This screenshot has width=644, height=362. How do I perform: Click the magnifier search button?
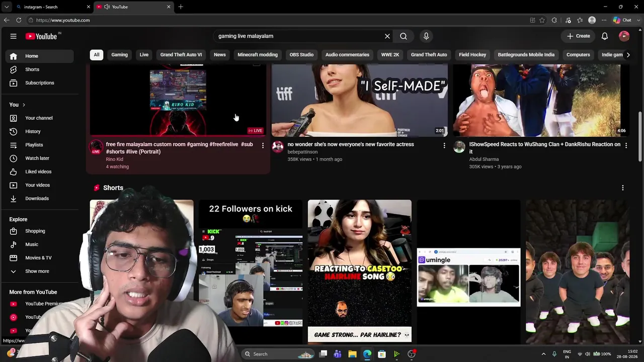(404, 36)
